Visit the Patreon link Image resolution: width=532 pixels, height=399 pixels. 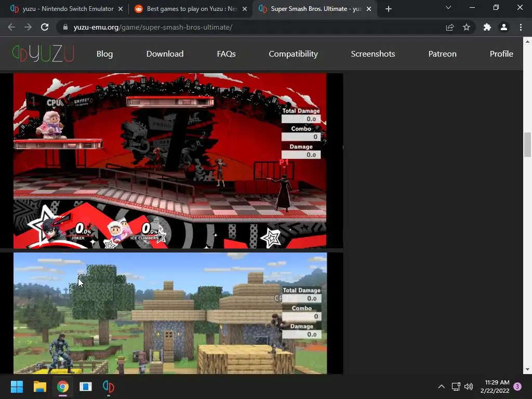442,54
